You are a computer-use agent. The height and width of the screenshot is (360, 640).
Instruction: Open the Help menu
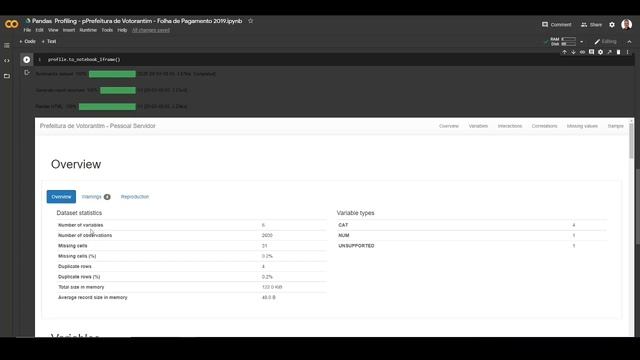(x=122, y=30)
